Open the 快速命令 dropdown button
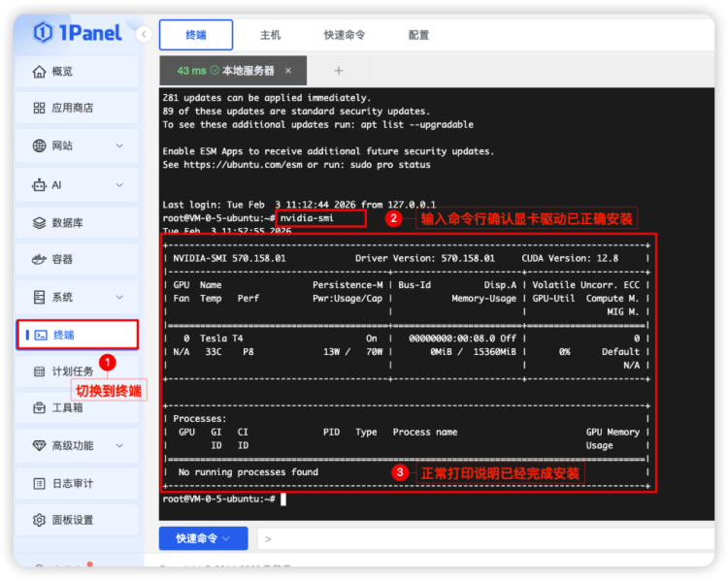This screenshot has height=580, width=728. click(x=204, y=538)
